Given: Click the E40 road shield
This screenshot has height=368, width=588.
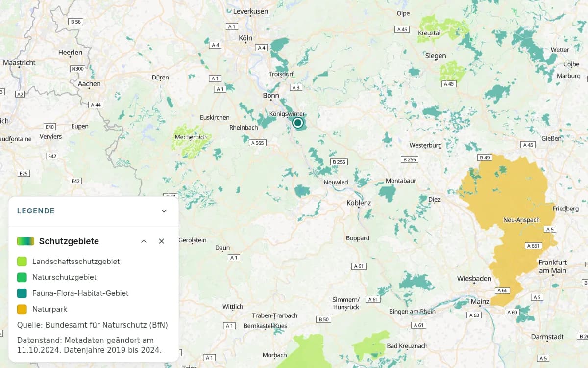Looking at the screenshot, I should pyautogui.click(x=50, y=127).
